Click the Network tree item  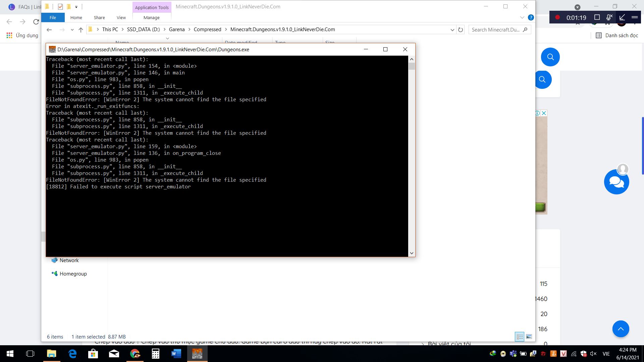pos(69,260)
